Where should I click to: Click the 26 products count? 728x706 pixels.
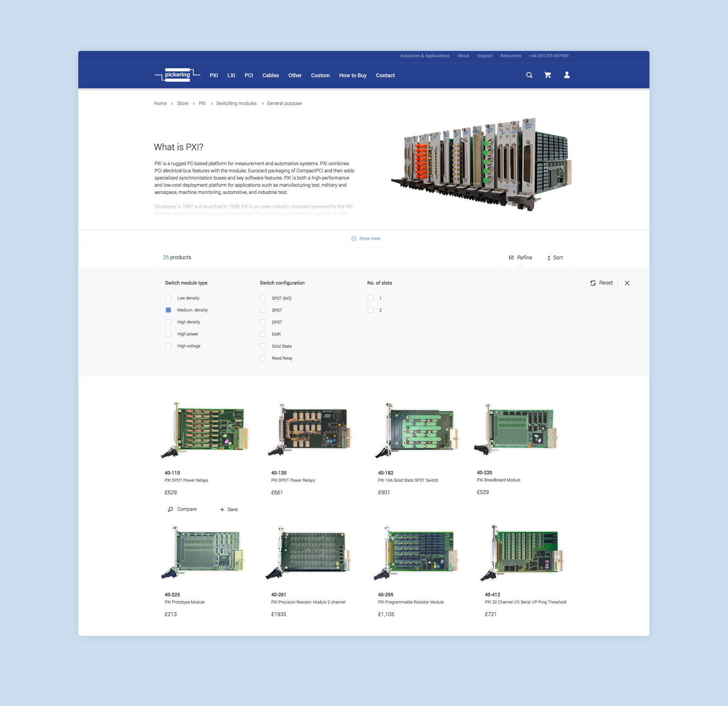coord(177,258)
